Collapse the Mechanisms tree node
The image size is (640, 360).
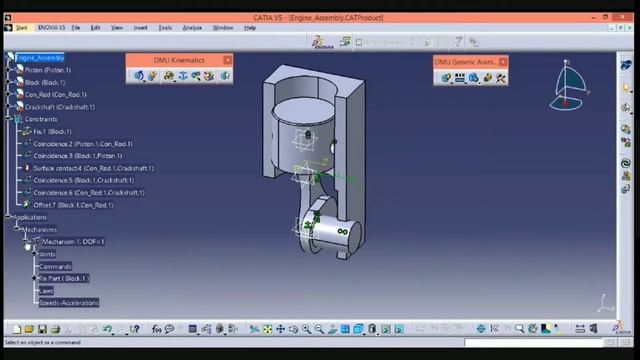17,229
